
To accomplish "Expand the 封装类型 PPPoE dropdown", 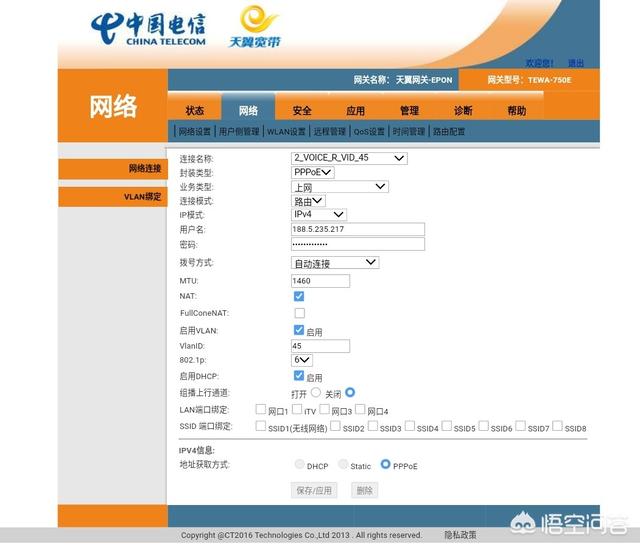I will pyautogui.click(x=313, y=172).
